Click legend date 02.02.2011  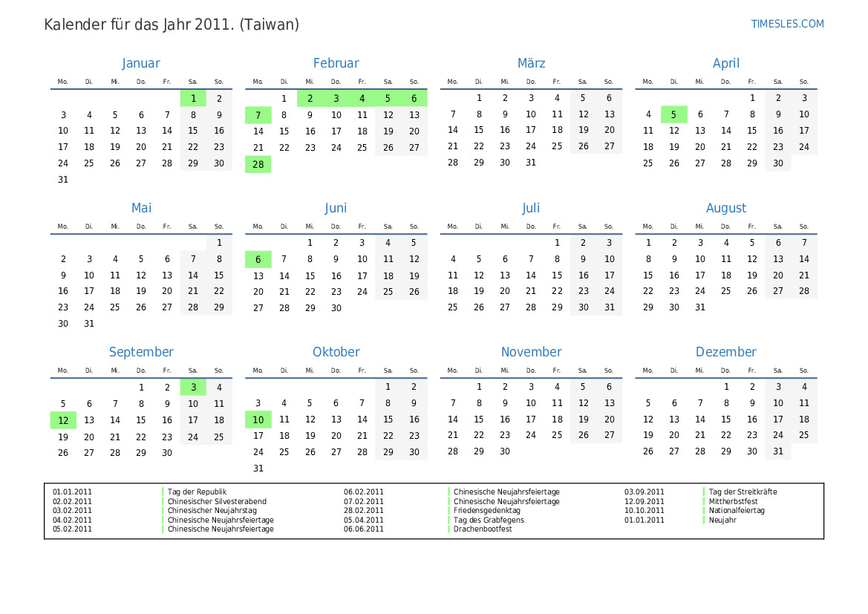click(73, 502)
